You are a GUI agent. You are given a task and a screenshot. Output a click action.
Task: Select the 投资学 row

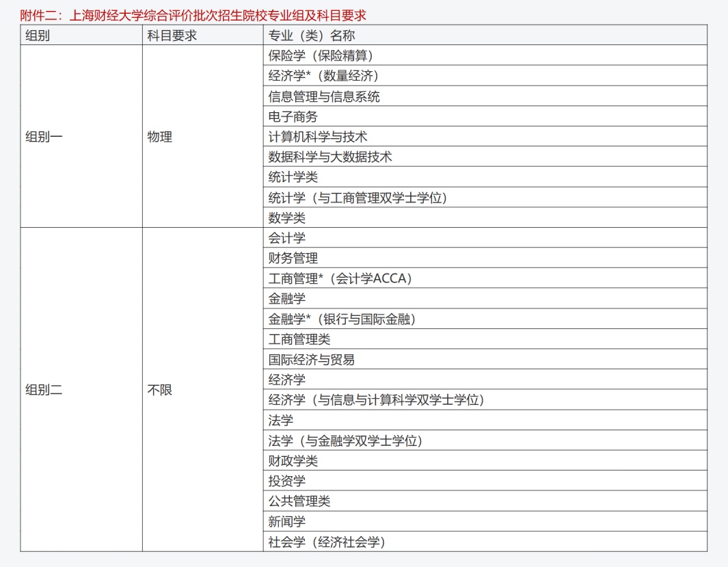click(485, 481)
